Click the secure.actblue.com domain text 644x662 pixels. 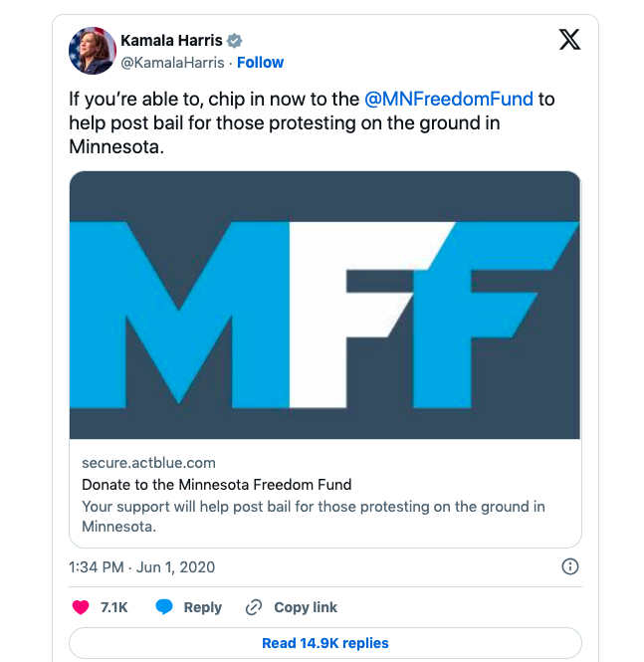[x=148, y=463]
